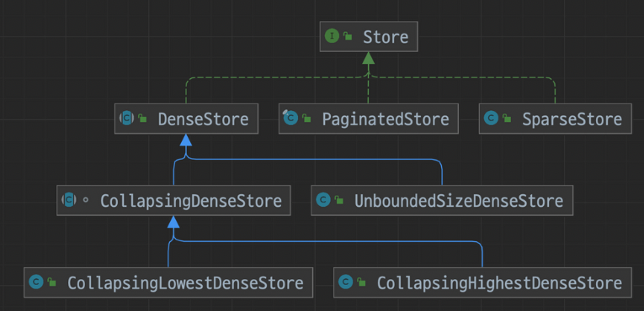Viewport: 644px width, 311px height.
Task: Click the class icon on PaginatedStore
Action: pyautogui.click(x=290, y=119)
